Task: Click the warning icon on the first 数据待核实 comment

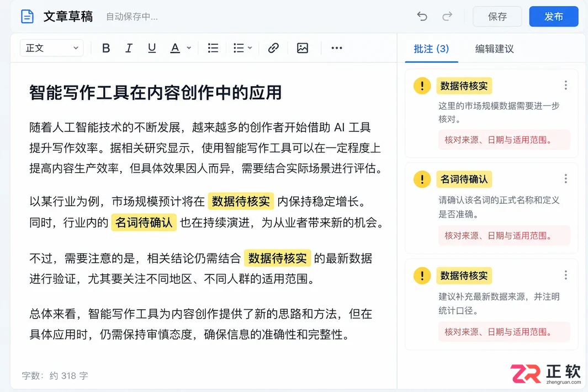Action: [422, 86]
